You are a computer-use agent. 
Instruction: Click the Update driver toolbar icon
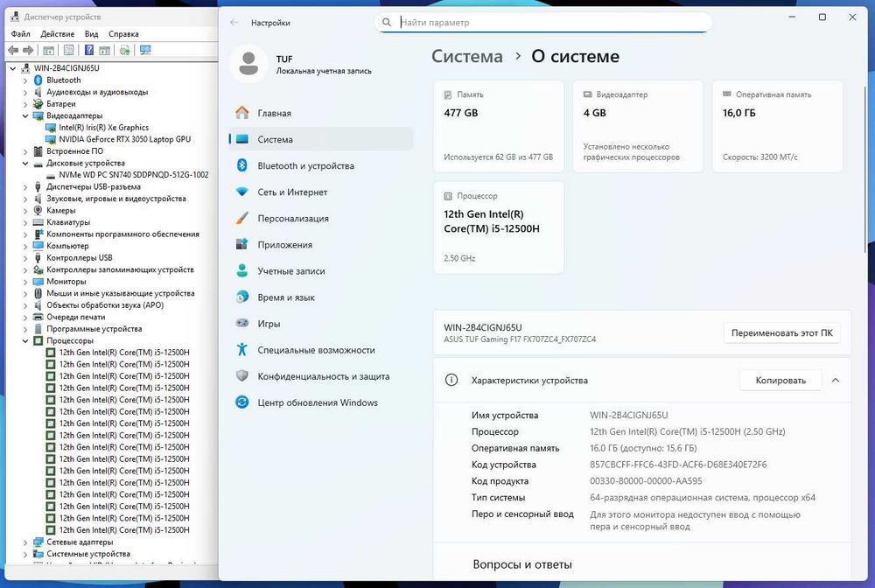coord(125,50)
